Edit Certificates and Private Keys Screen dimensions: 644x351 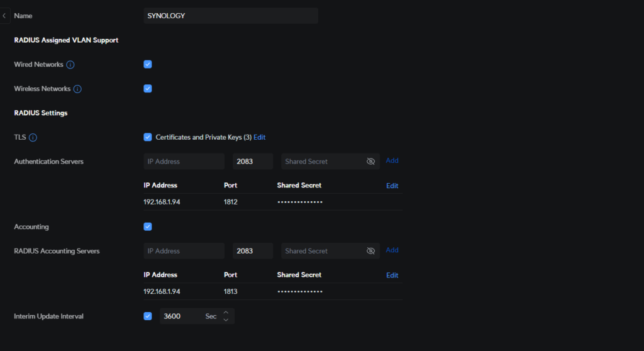tap(259, 137)
